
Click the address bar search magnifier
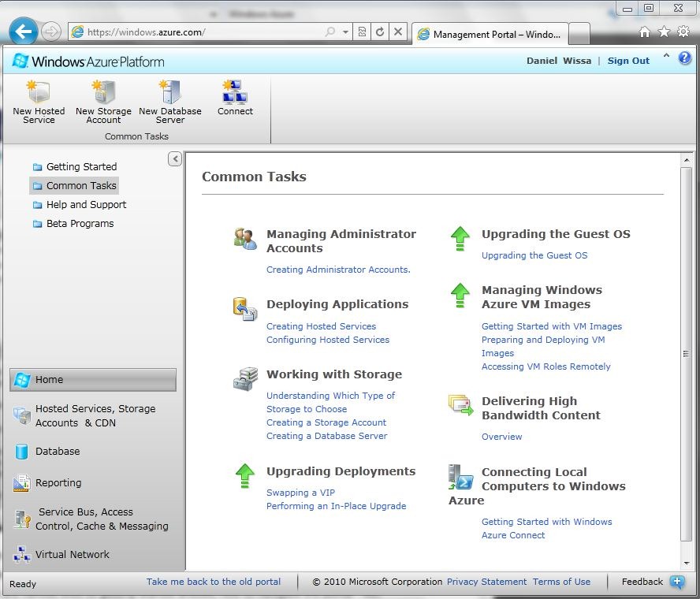330,32
